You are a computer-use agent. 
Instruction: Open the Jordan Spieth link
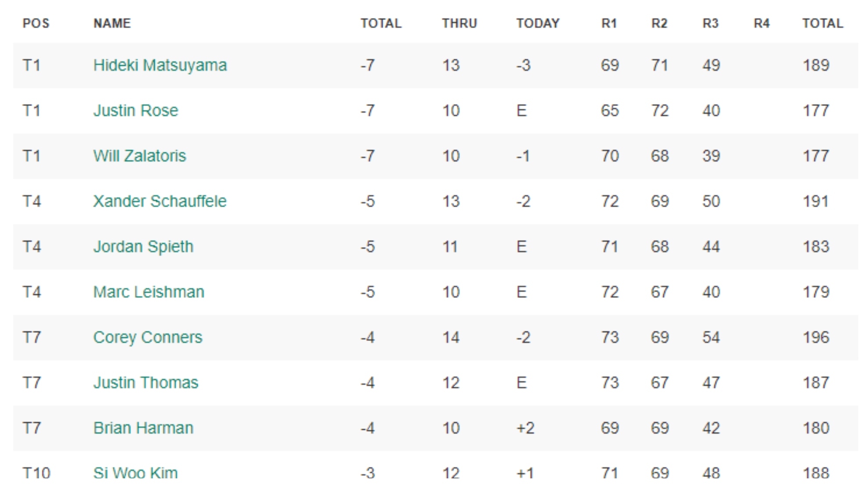click(143, 247)
